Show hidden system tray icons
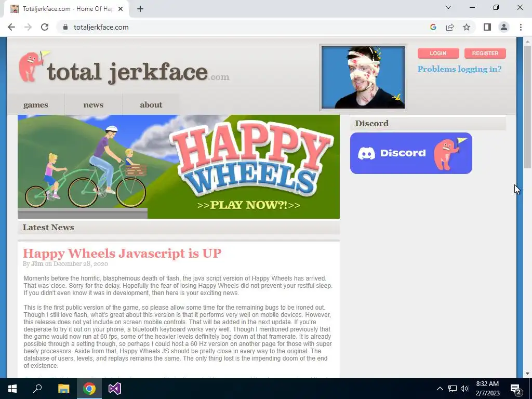Image resolution: width=532 pixels, height=399 pixels. click(x=440, y=389)
